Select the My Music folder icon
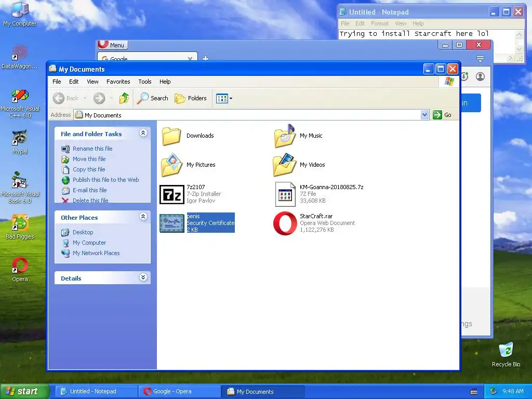Viewport: 532px width, 399px height. 285,136
